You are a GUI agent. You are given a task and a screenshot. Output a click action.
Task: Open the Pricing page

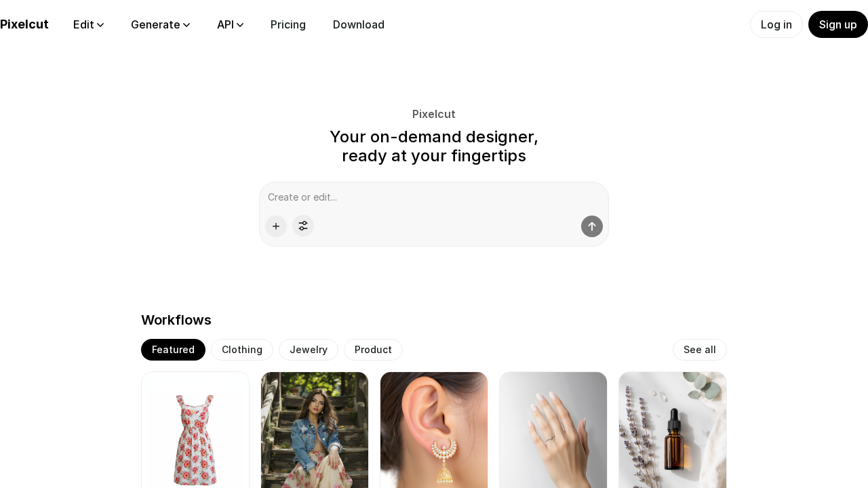tap(288, 24)
